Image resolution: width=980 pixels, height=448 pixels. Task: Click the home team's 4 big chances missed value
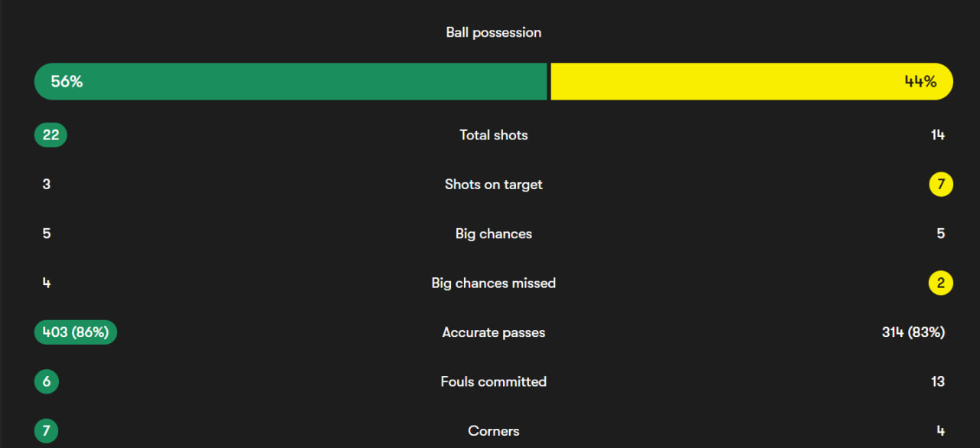click(47, 283)
